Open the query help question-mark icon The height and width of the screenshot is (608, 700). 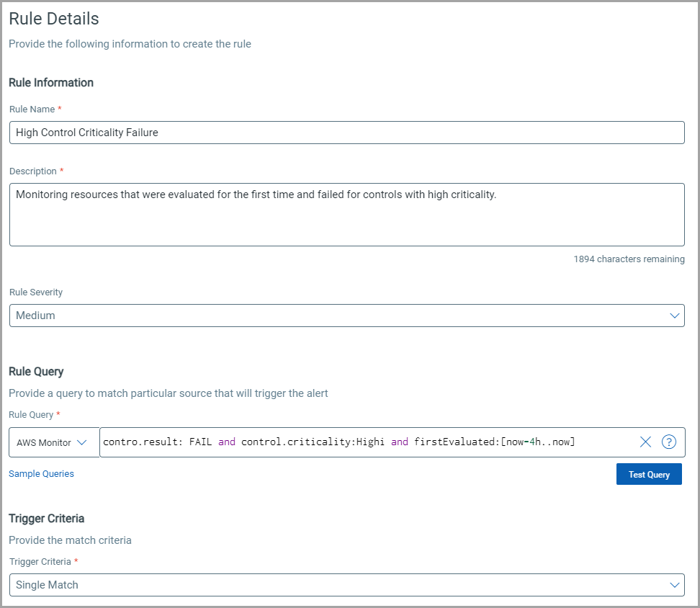669,442
